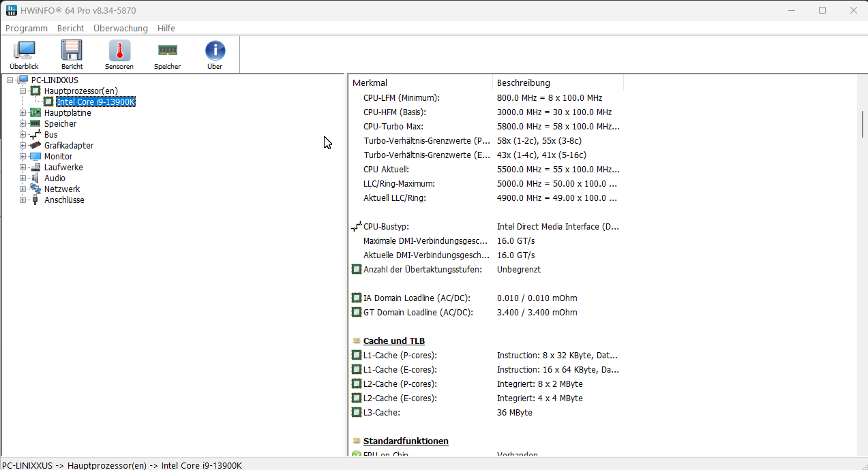Click icon beside IA Domain Loadline
The width and height of the screenshot is (868, 470).
[x=357, y=298]
